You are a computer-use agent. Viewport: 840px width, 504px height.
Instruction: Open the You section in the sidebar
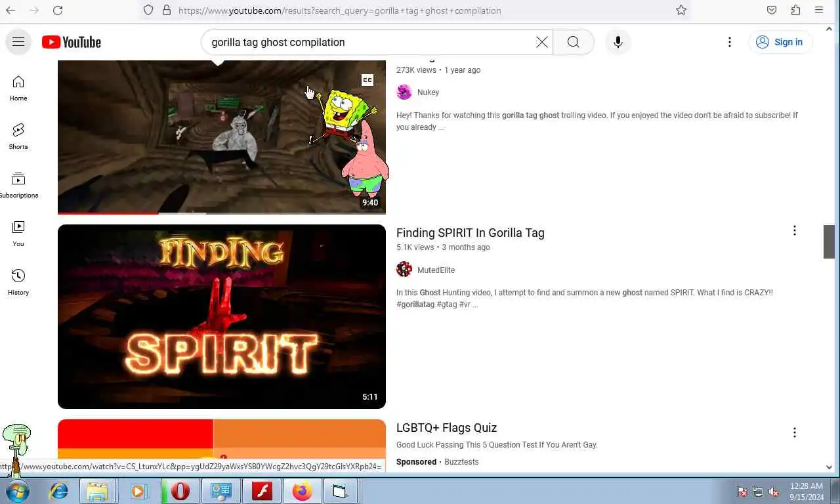[18, 234]
